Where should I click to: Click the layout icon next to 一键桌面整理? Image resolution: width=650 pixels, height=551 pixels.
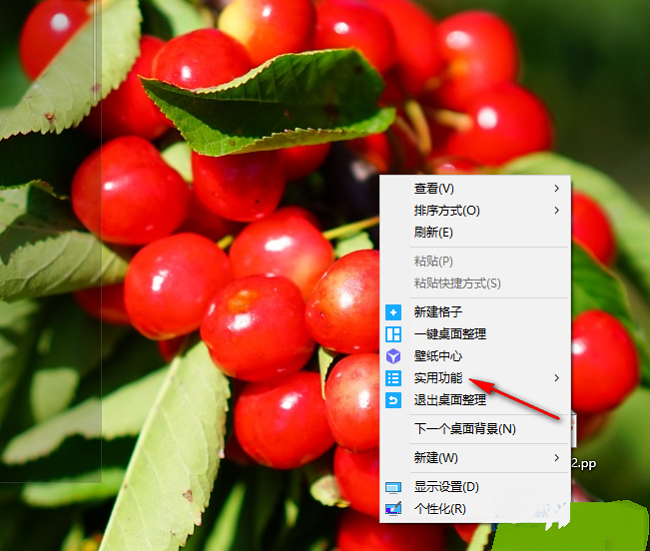point(393,334)
